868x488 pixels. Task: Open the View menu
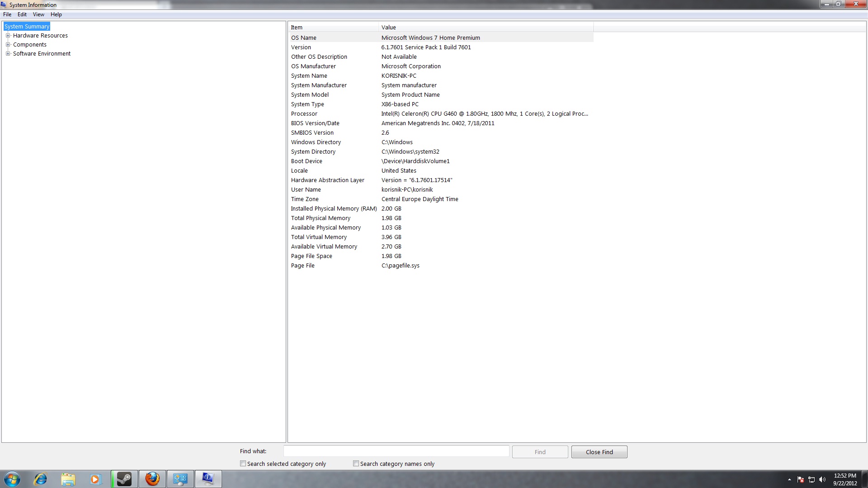point(38,14)
